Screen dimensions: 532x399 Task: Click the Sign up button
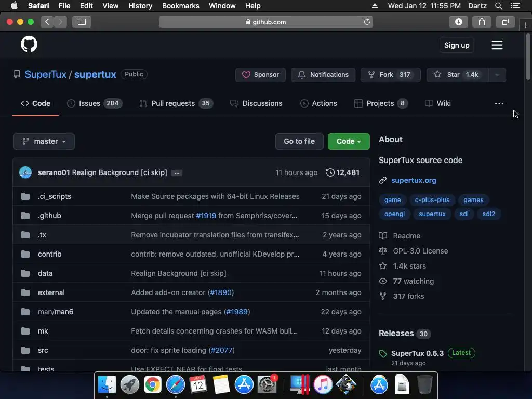click(457, 45)
